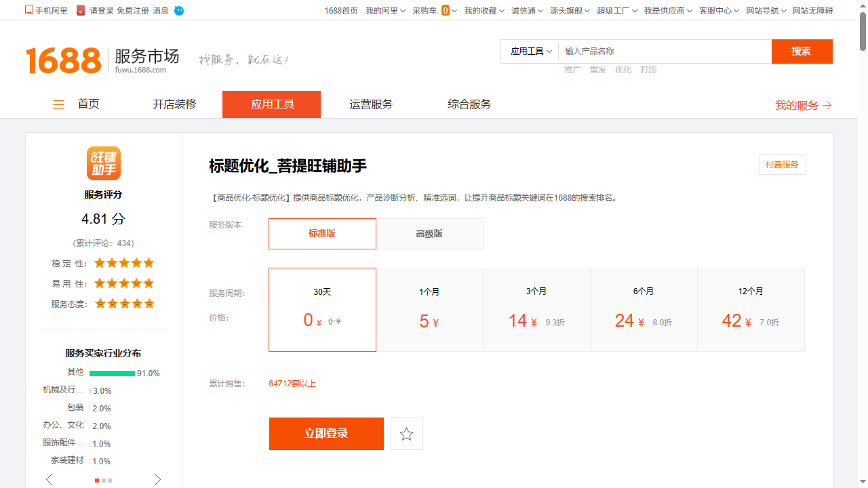This screenshot has width=868, height=488.
Task: Choose the 3个月 14¥ option
Action: 536,310
